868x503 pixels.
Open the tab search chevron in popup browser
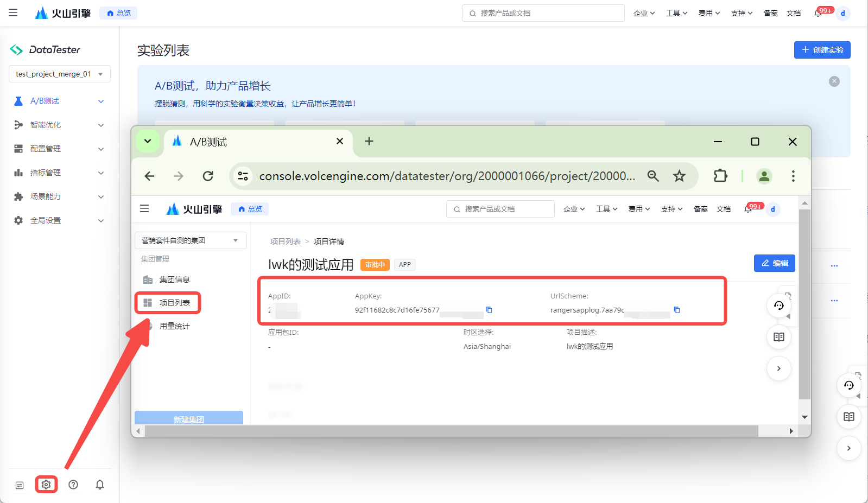click(x=148, y=141)
